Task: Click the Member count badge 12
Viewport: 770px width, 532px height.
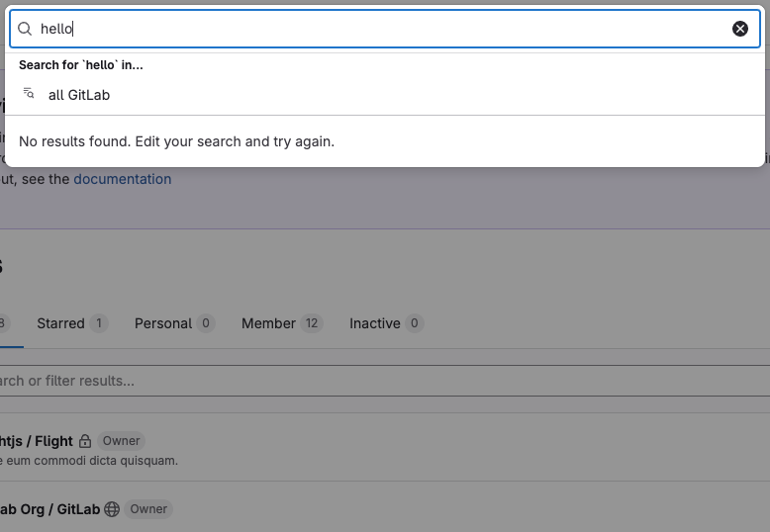Action: (x=312, y=323)
